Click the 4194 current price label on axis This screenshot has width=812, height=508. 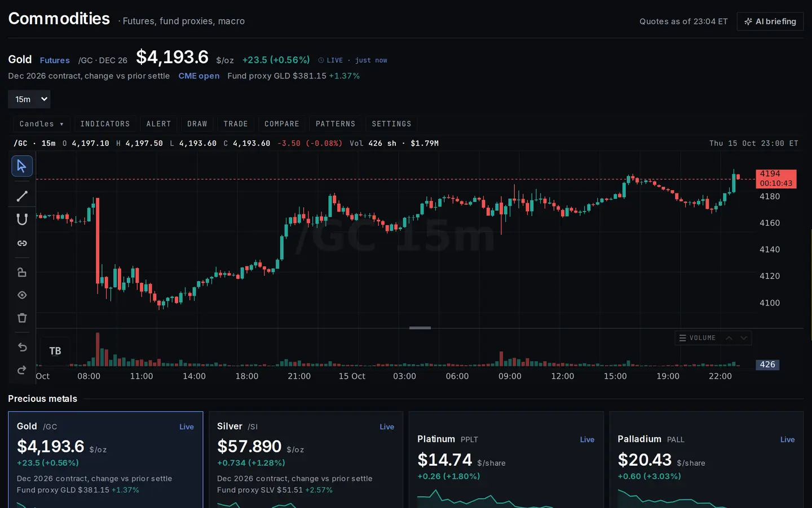(776, 178)
